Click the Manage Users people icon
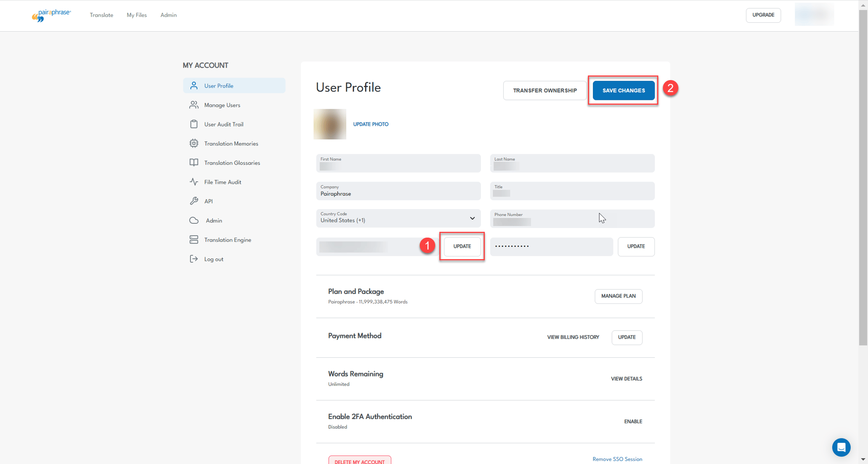Image resolution: width=868 pixels, height=464 pixels. pyautogui.click(x=194, y=105)
